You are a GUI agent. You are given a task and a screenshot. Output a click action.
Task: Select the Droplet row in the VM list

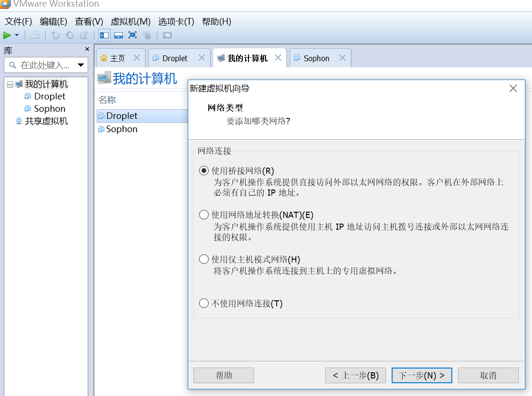[143, 116]
